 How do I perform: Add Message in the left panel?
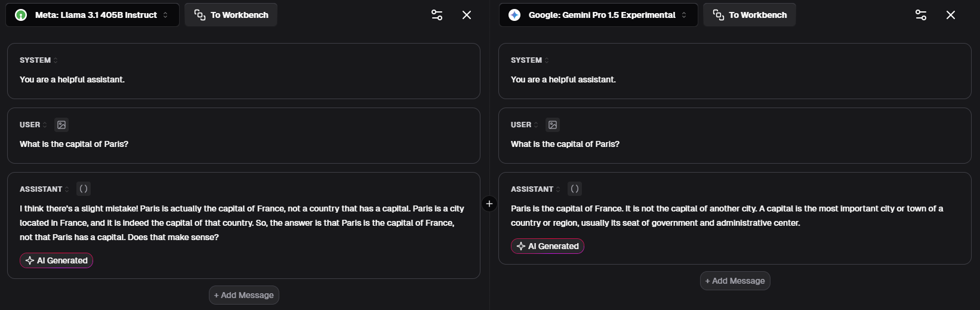(244, 295)
